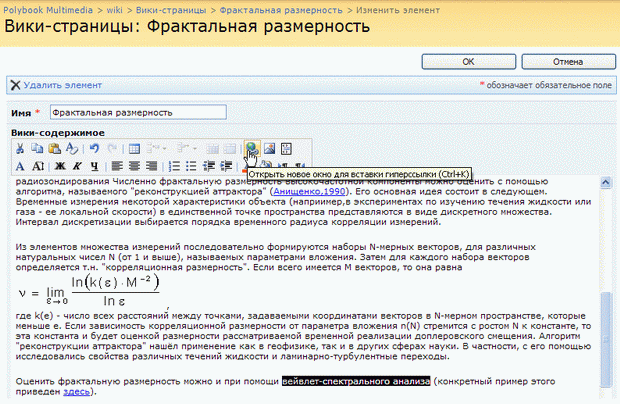Click the scroll up arrow of editor

click(x=605, y=182)
